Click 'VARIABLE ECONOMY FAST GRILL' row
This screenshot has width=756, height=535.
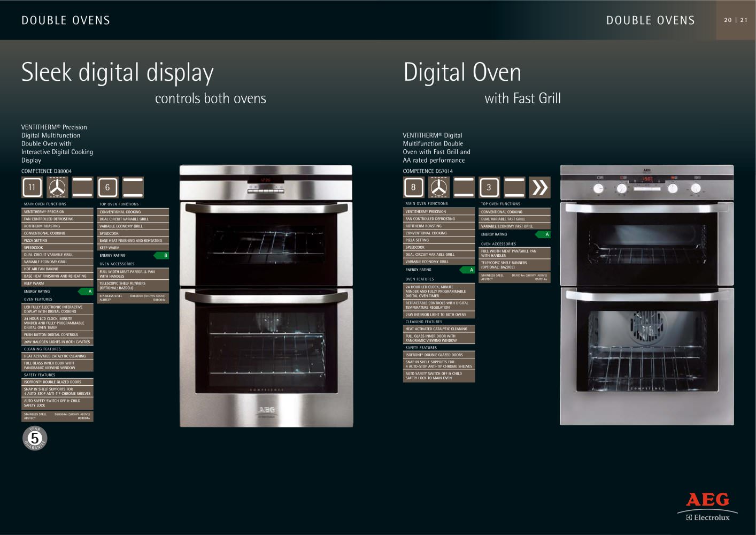coord(514,226)
